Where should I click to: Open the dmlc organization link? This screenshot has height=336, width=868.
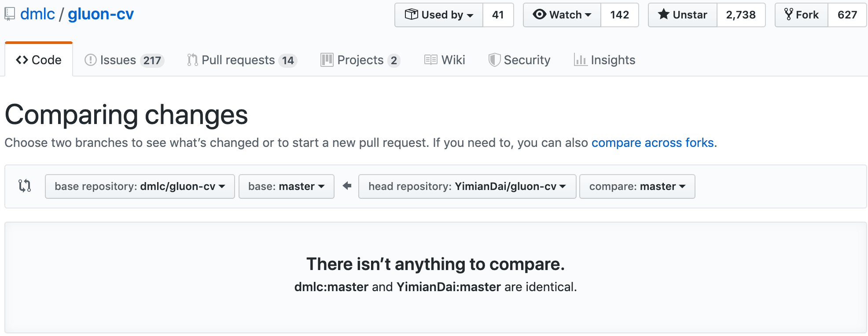37,14
